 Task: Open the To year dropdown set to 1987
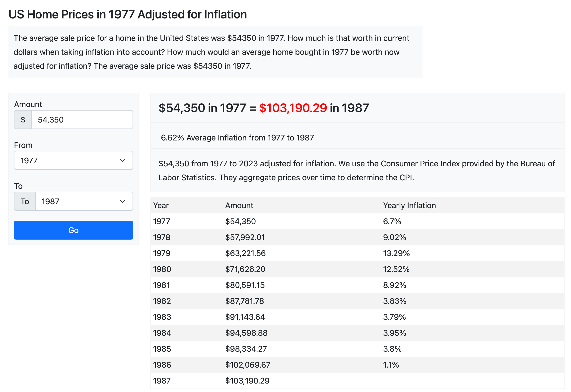[x=84, y=201]
